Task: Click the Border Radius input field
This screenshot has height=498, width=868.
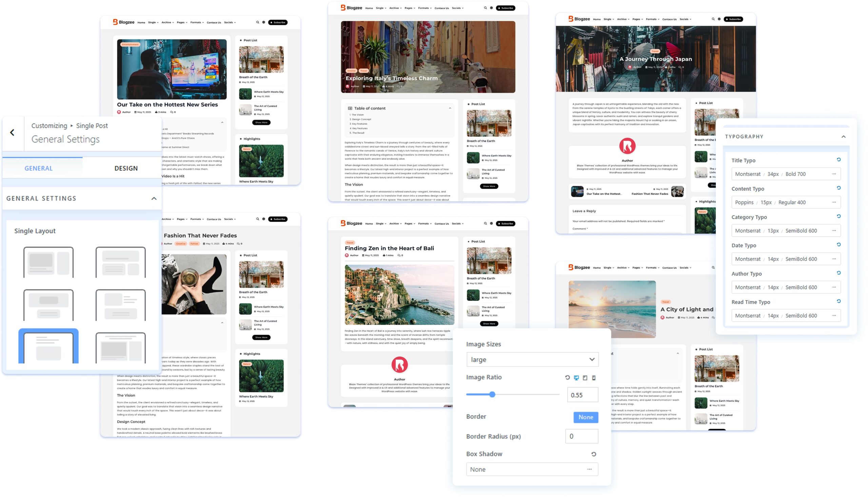Action: click(581, 436)
